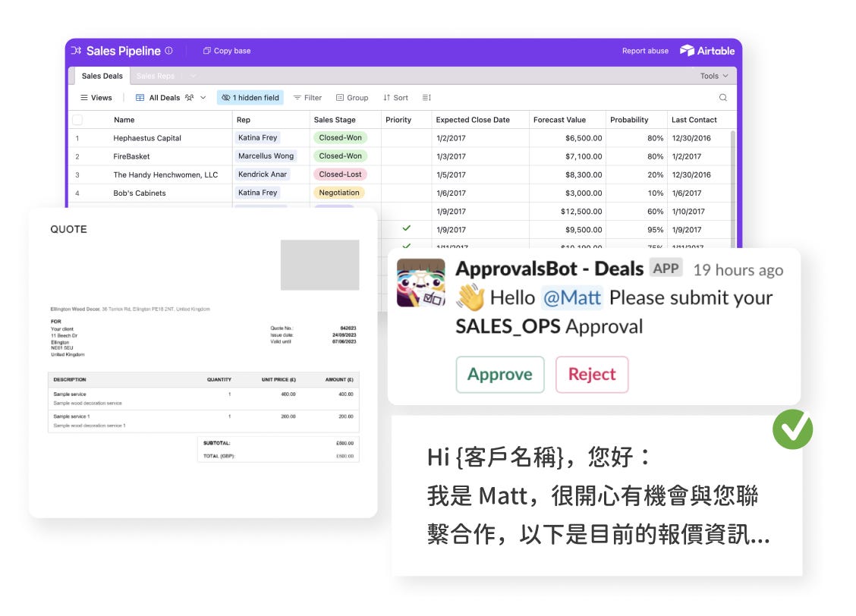
Task: Click the green checkmark badge
Action: click(x=793, y=429)
